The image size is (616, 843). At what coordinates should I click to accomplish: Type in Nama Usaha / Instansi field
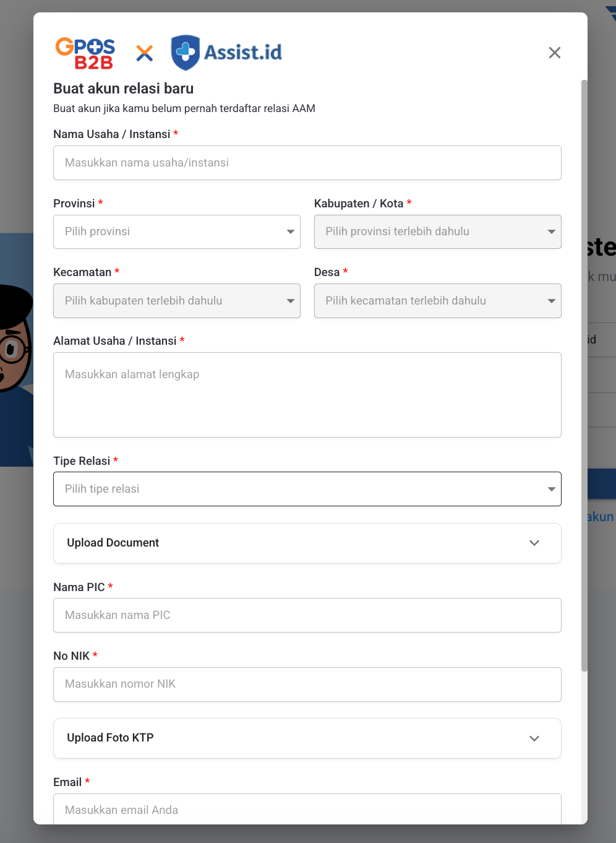pos(307,163)
